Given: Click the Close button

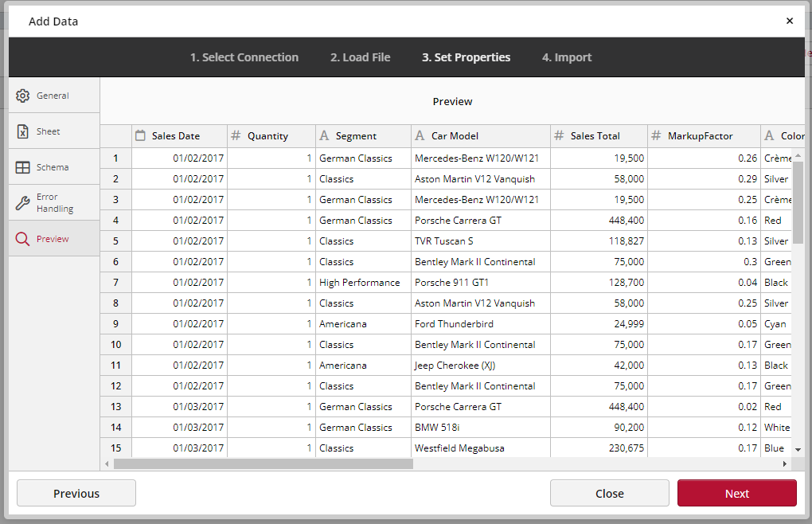Looking at the screenshot, I should coord(610,493).
